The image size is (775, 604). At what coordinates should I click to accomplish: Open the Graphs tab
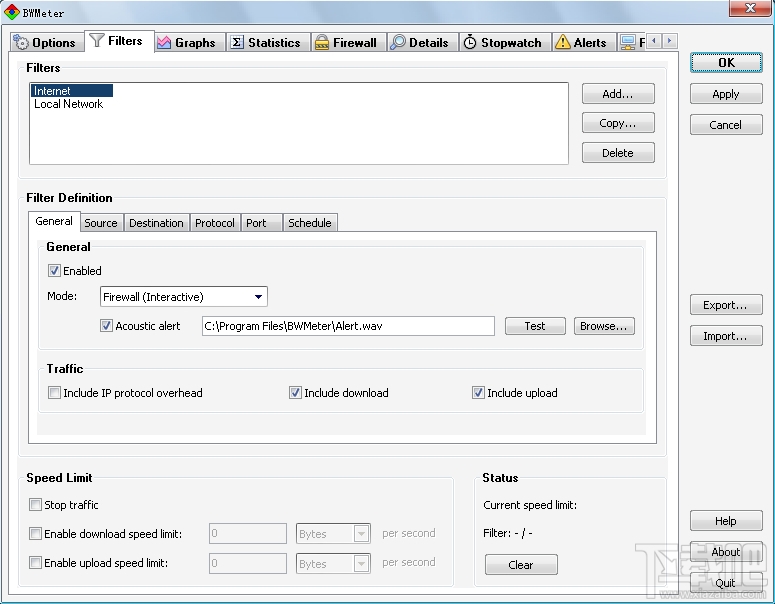[190, 43]
